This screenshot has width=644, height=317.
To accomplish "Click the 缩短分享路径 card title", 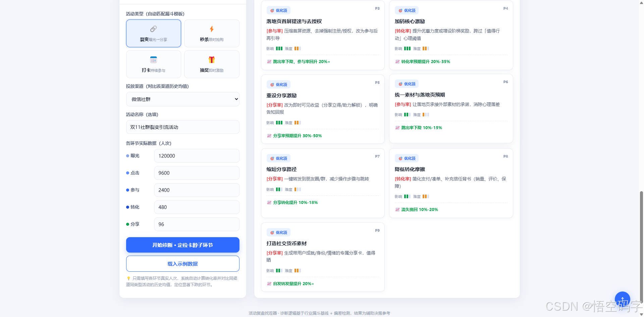I will click(282, 169).
